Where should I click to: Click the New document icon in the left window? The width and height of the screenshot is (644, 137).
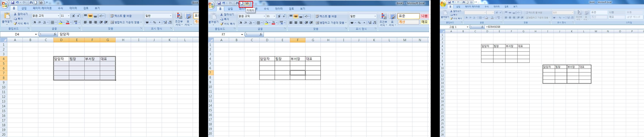coord(36,3)
